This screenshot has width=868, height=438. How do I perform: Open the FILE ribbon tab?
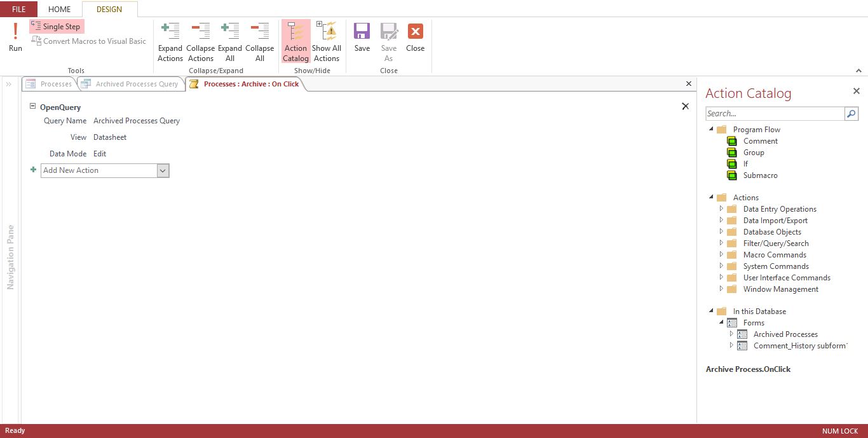19,10
